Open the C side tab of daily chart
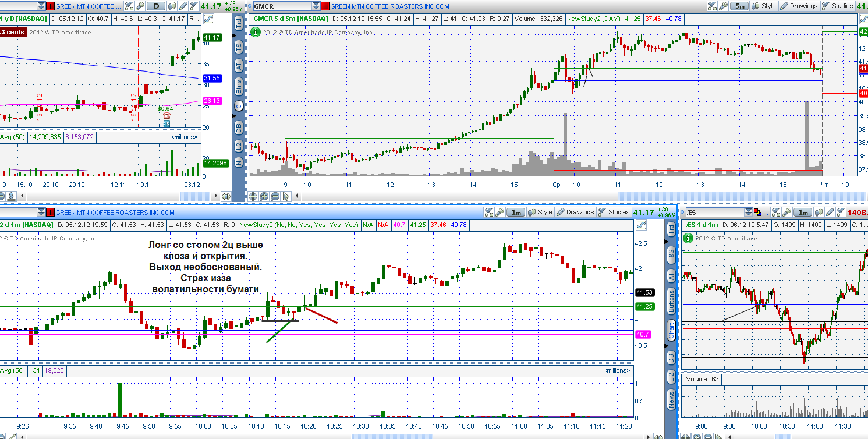The image size is (868, 439). pyautogui.click(x=238, y=106)
